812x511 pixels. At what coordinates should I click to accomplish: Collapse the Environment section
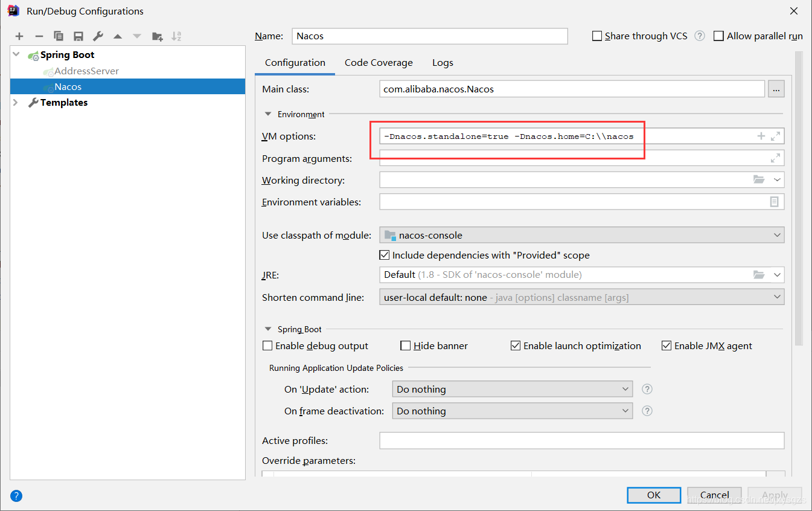(268, 114)
